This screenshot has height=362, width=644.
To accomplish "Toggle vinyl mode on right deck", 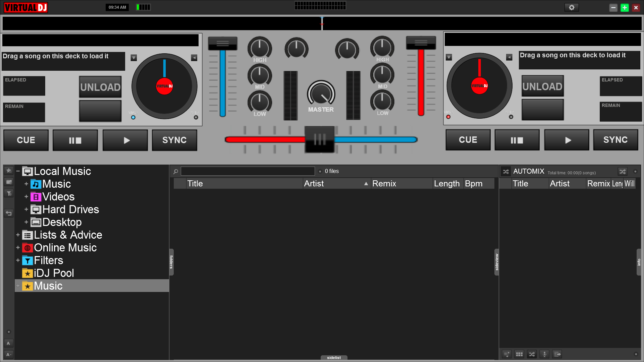I will [x=448, y=117].
